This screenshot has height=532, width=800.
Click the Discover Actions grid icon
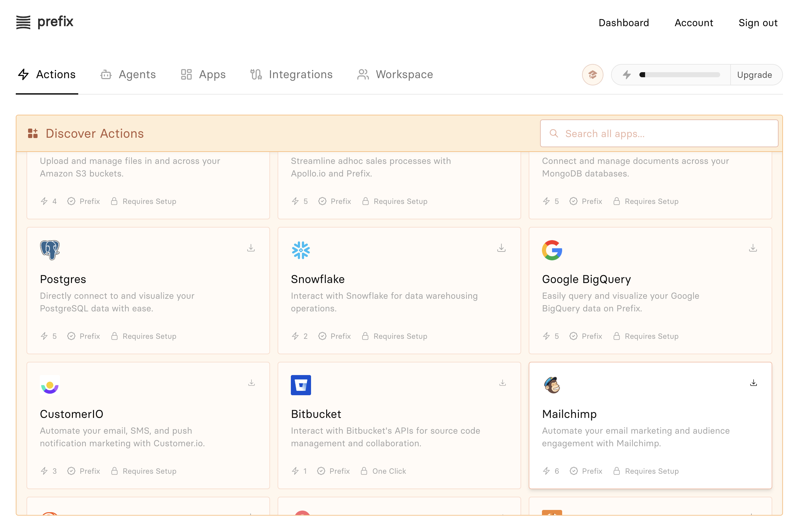(x=32, y=133)
